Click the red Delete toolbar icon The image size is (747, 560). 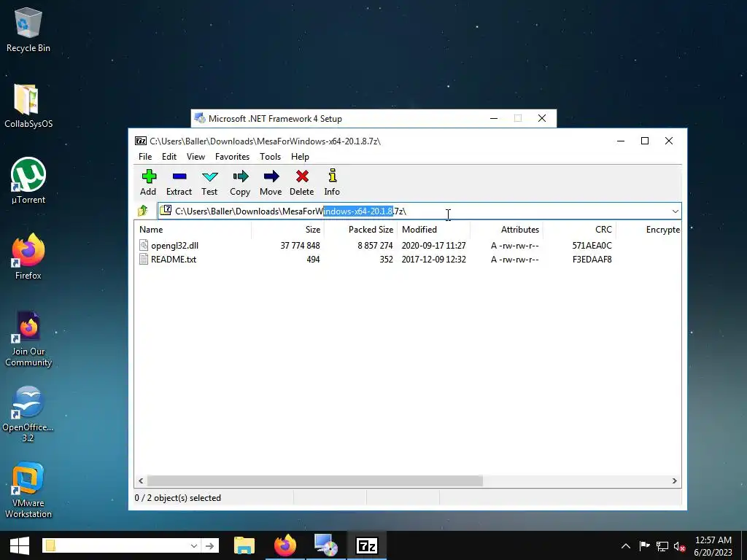301,176
